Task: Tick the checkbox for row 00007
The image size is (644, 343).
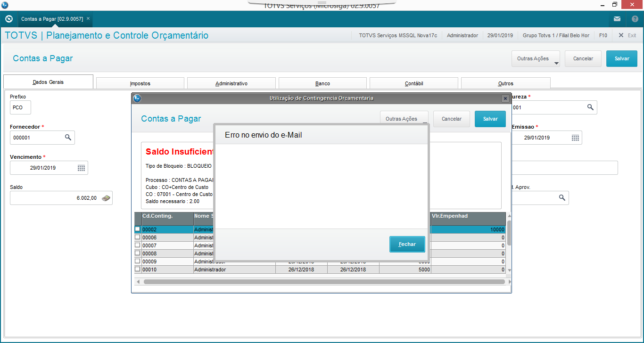Action: click(x=138, y=245)
